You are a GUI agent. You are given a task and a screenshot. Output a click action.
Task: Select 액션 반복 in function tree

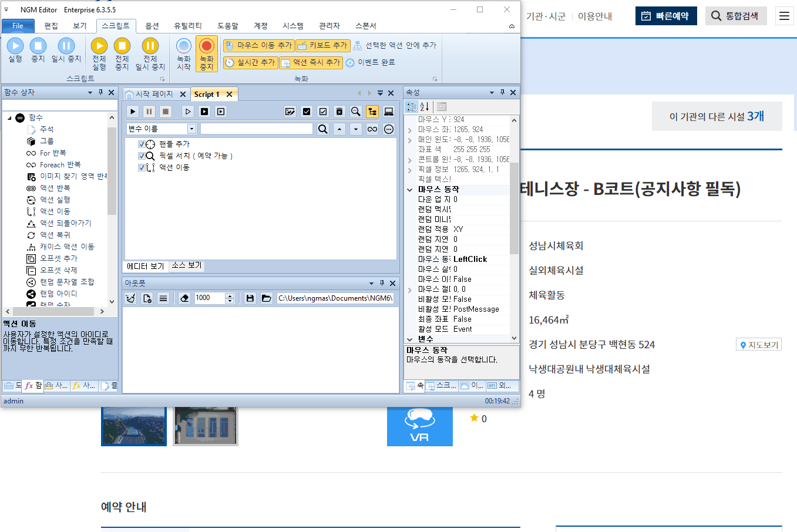55,188
